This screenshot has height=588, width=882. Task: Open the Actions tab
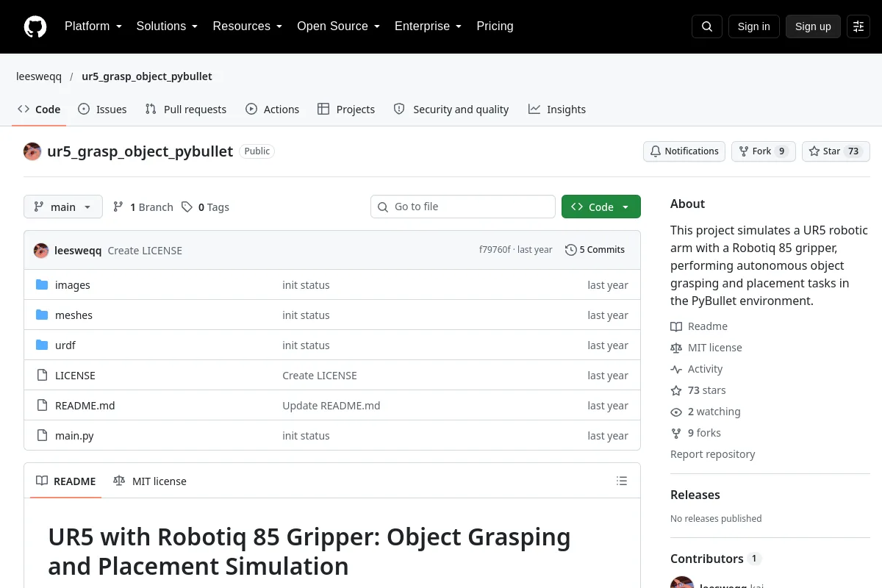pyautogui.click(x=273, y=110)
